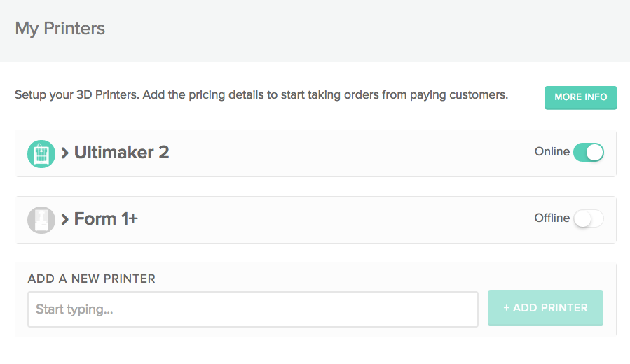Enable the Form 1+ Offline switch
The image size is (630, 364).
pyautogui.click(x=588, y=219)
